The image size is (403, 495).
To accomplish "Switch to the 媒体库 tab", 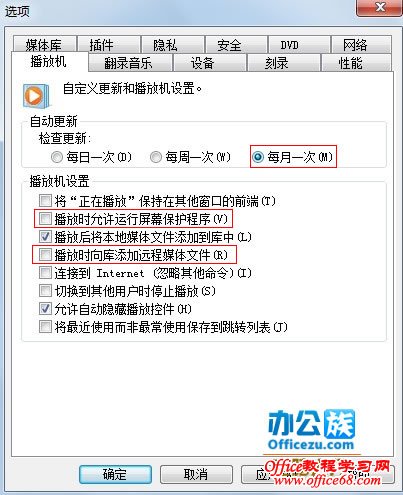I will [x=44, y=44].
